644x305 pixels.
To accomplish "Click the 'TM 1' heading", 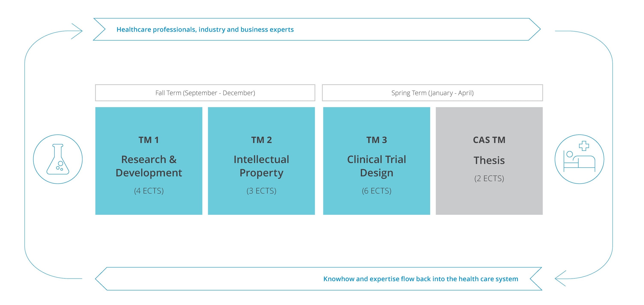I will point(149,140).
